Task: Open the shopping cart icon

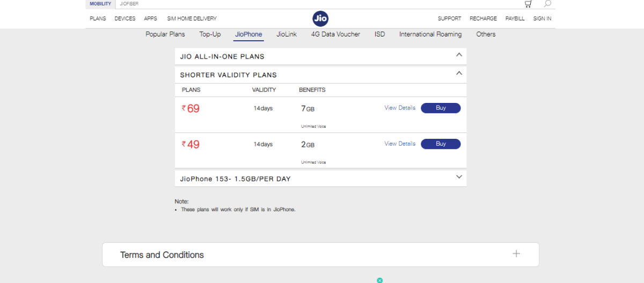Action: point(528,4)
